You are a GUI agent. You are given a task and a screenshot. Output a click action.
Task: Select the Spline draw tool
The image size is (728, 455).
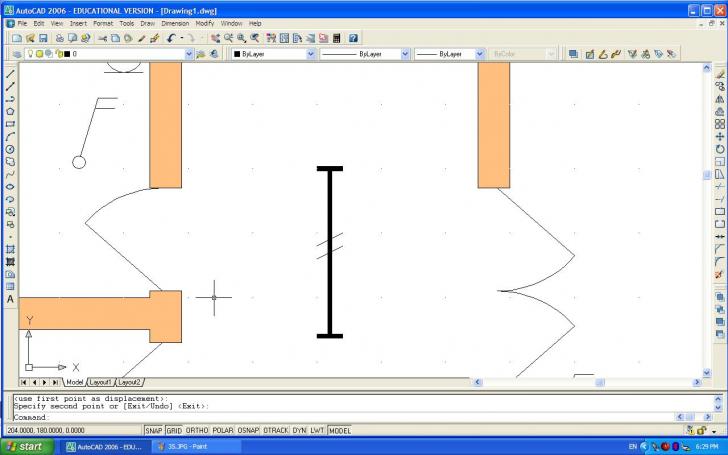click(x=10, y=174)
